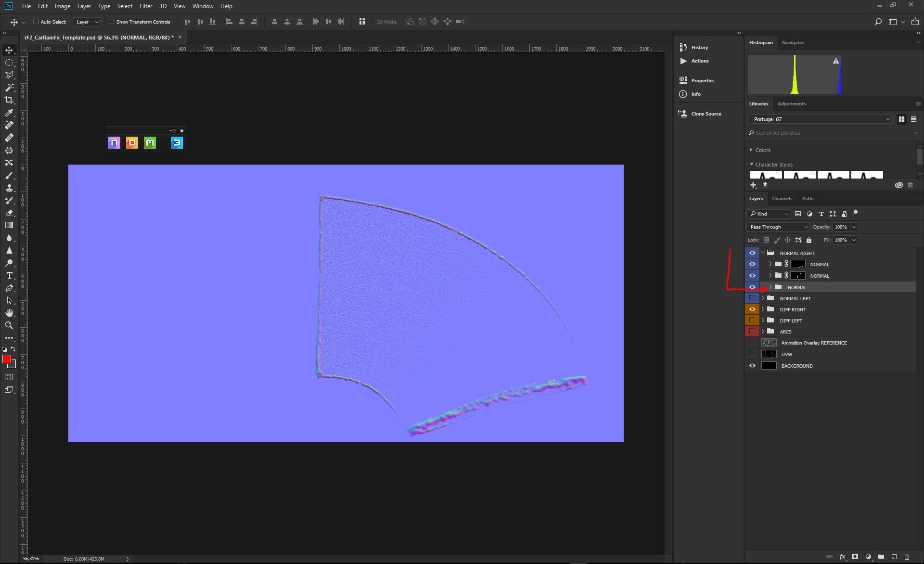
Task: Select the Elliptical Marquee tool
Action: pos(9,63)
